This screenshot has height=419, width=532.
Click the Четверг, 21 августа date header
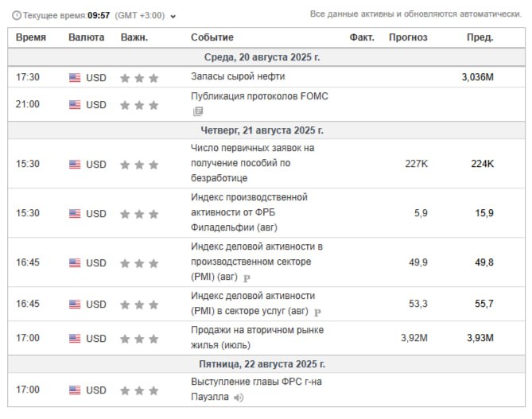pyautogui.click(x=262, y=130)
